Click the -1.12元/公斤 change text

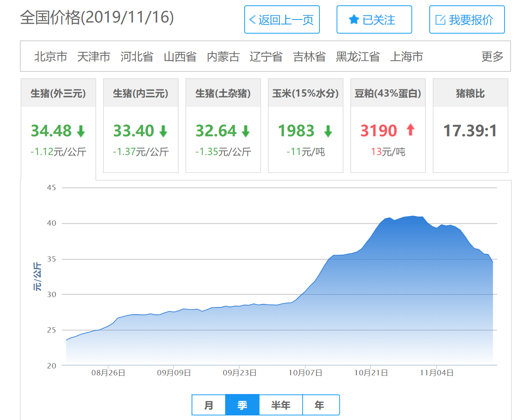58,152
